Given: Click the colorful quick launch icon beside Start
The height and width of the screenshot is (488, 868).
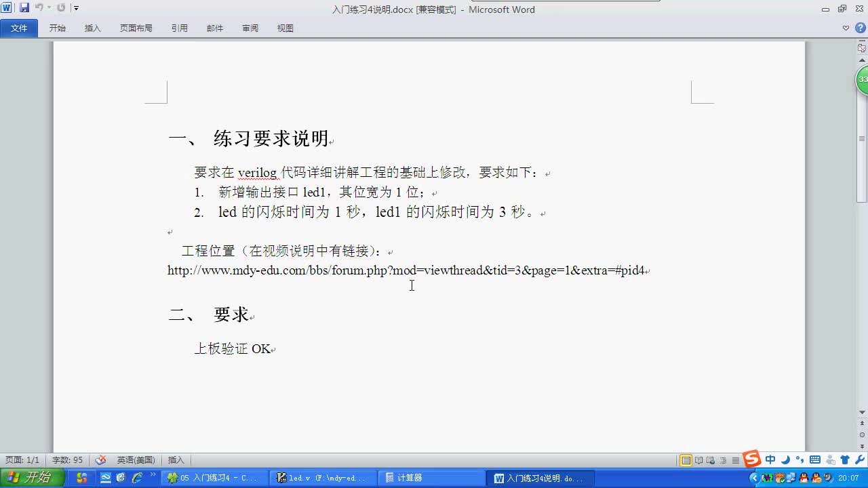Looking at the screenshot, I should [82, 478].
